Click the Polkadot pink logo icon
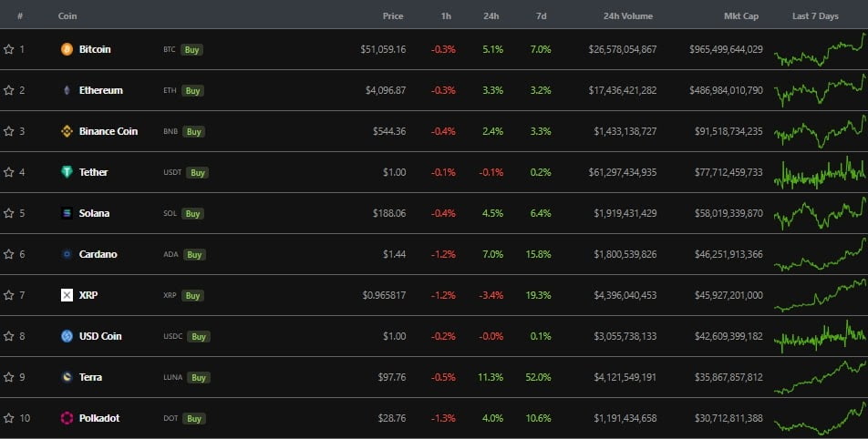 (67, 418)
